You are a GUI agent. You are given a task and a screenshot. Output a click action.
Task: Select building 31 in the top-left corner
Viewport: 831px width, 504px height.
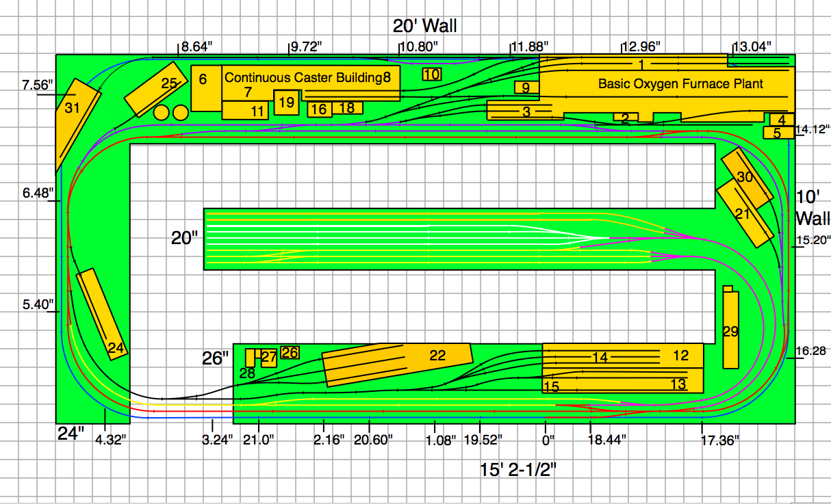click(72, 108)
